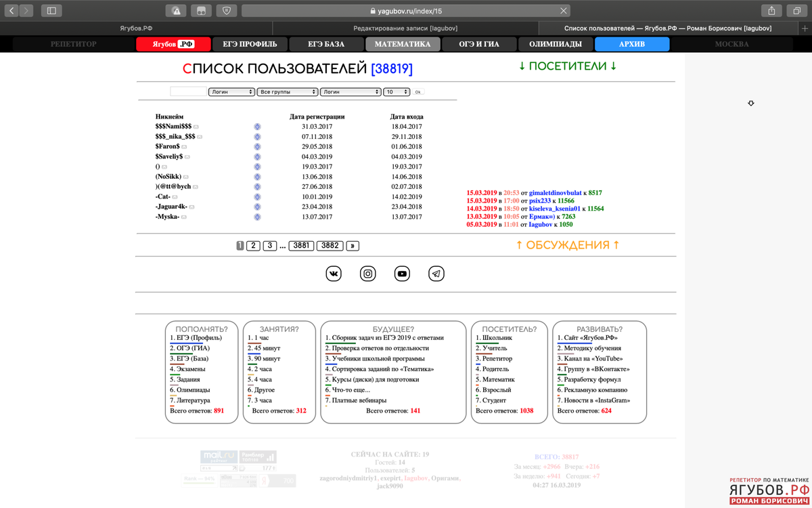Open the Все группы dropdown
The image size is (812, 508).
287,92
